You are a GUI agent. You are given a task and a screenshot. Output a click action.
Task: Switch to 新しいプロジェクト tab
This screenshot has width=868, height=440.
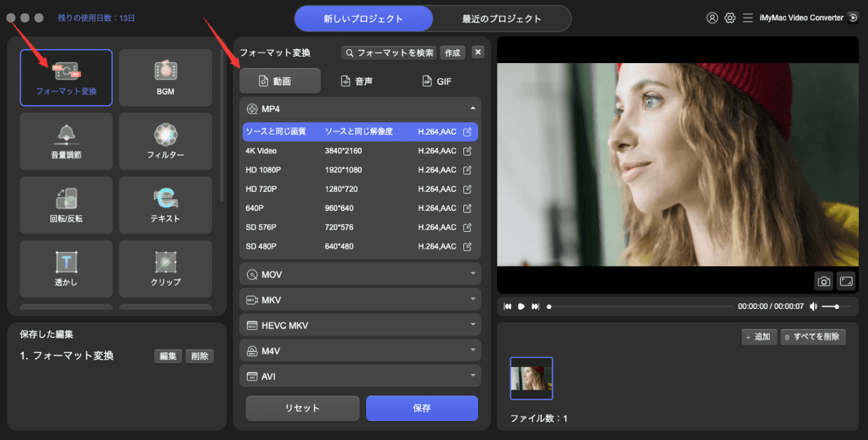(363, 19)
